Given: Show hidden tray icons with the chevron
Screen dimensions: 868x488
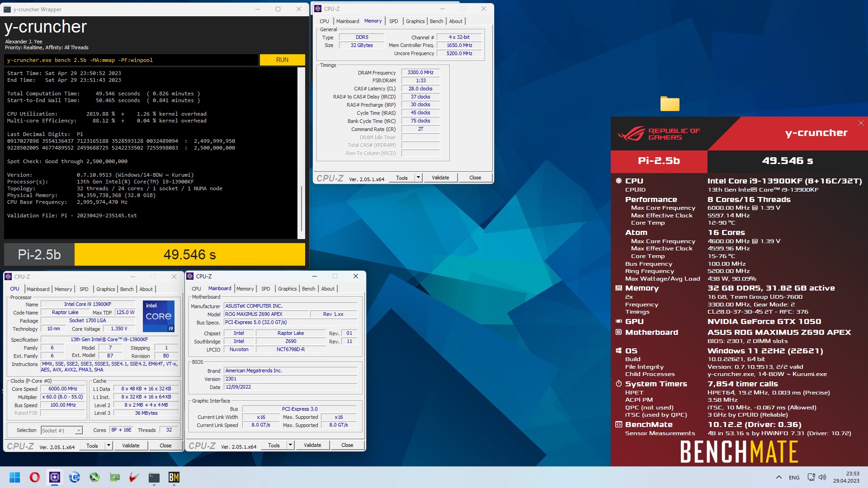Looking at the screenshot, I should (x=778, y=477).
